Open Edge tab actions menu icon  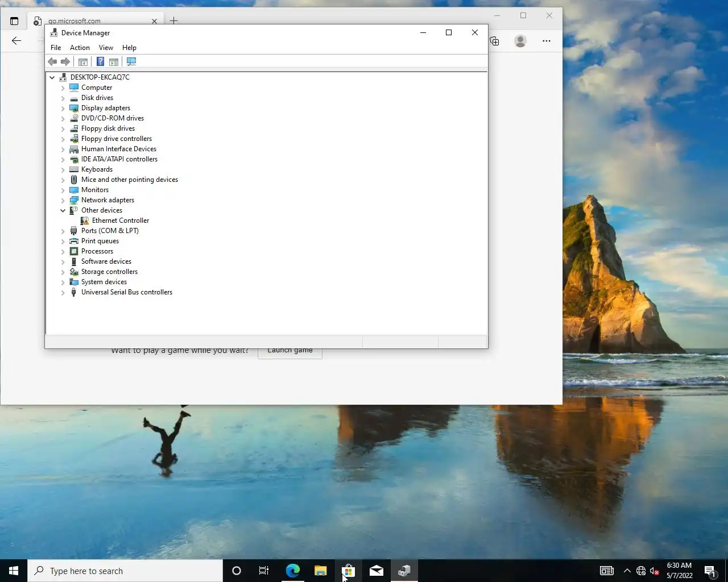click(14, 21)
